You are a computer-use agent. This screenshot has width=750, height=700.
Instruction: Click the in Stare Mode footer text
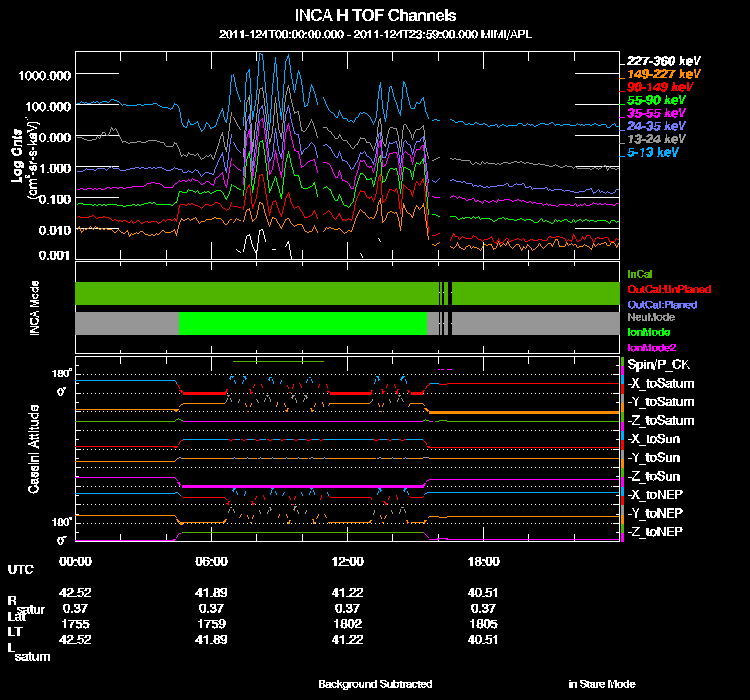pyautogui.click(x=601, y=684)
